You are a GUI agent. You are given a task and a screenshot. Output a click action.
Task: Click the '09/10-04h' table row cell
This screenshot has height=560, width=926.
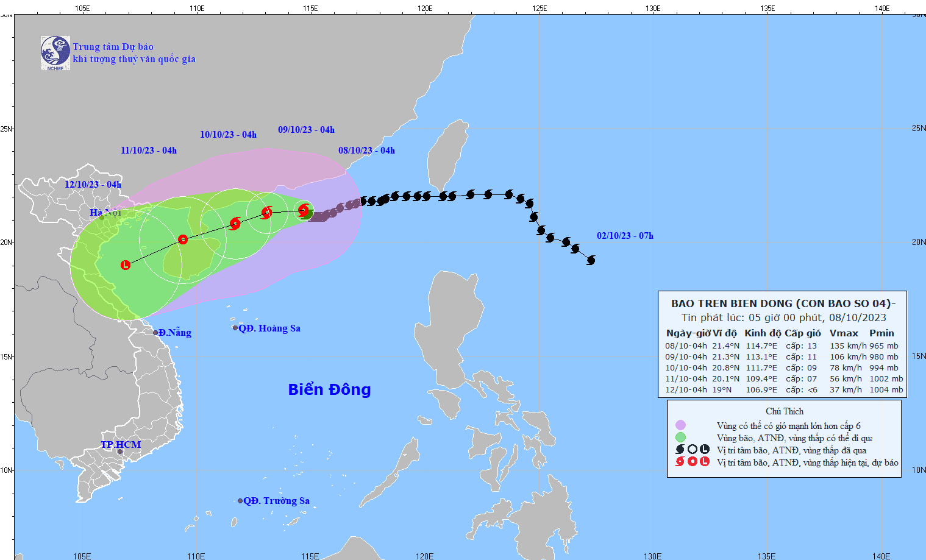(686, 357)
